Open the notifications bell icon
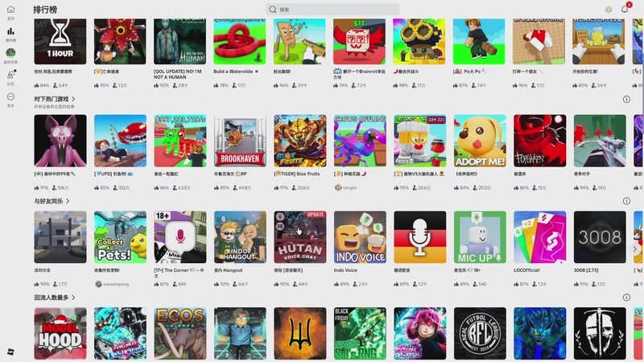Image resolution: width=644 pixels, height=362 pixels. 625,9
